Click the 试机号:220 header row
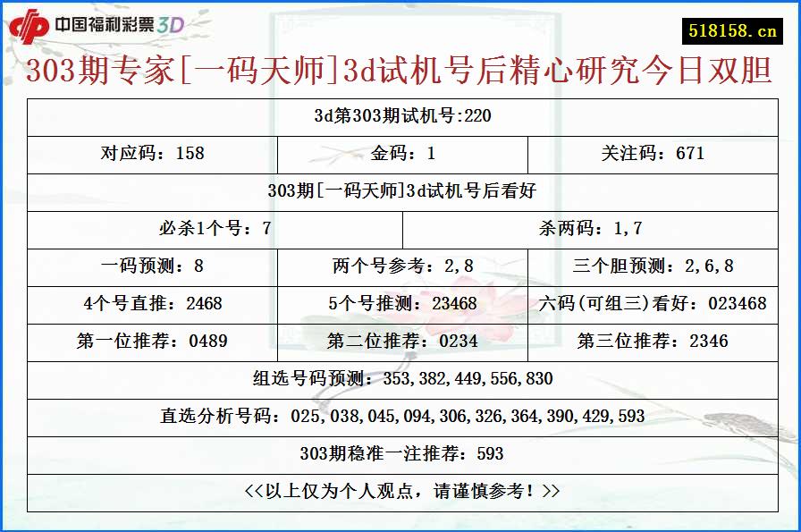The image size is (801, 532). (400, 114)
